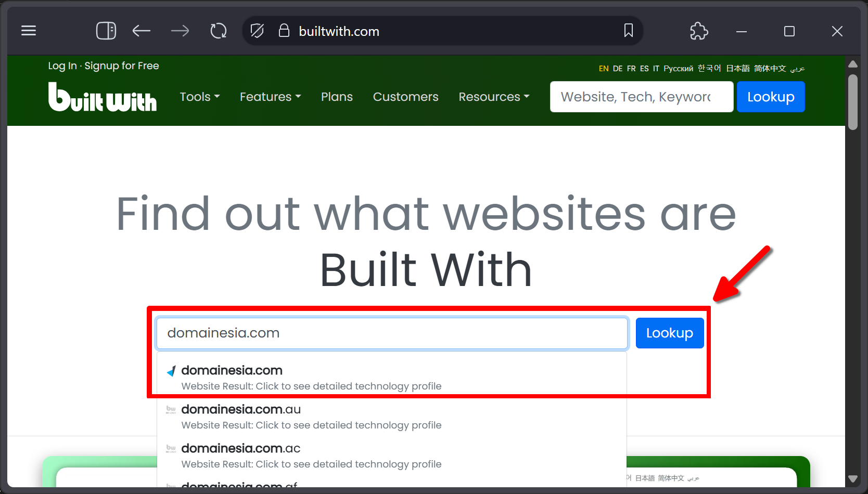Click the bw icon beside domainesia.com.ac
The image size is (868, 494).
click(x=171, y=449)
